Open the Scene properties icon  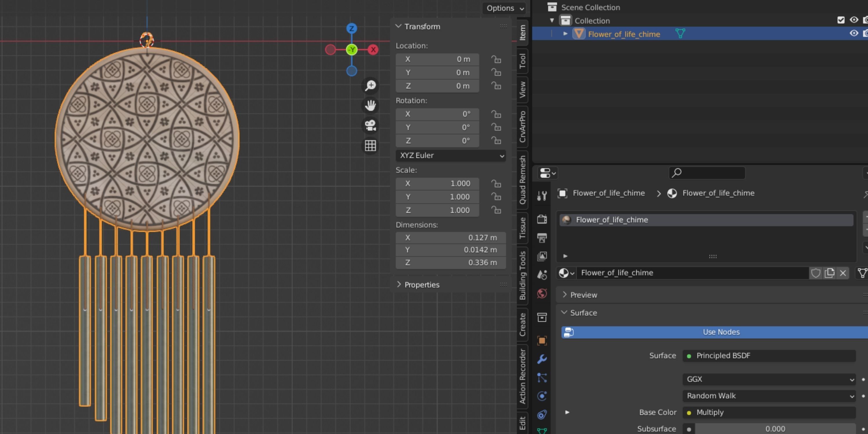click(542, 275)
